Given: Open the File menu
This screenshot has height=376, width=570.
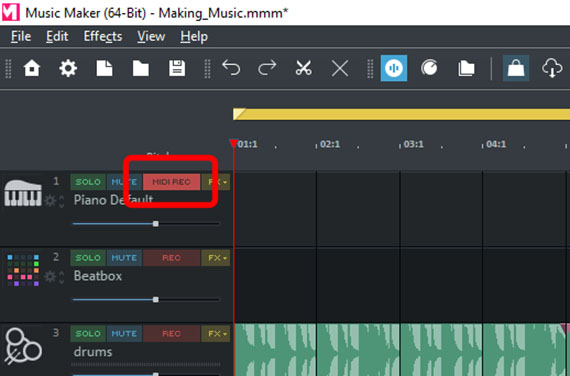Looking at the screenshot, I should [x=21, y=36].
